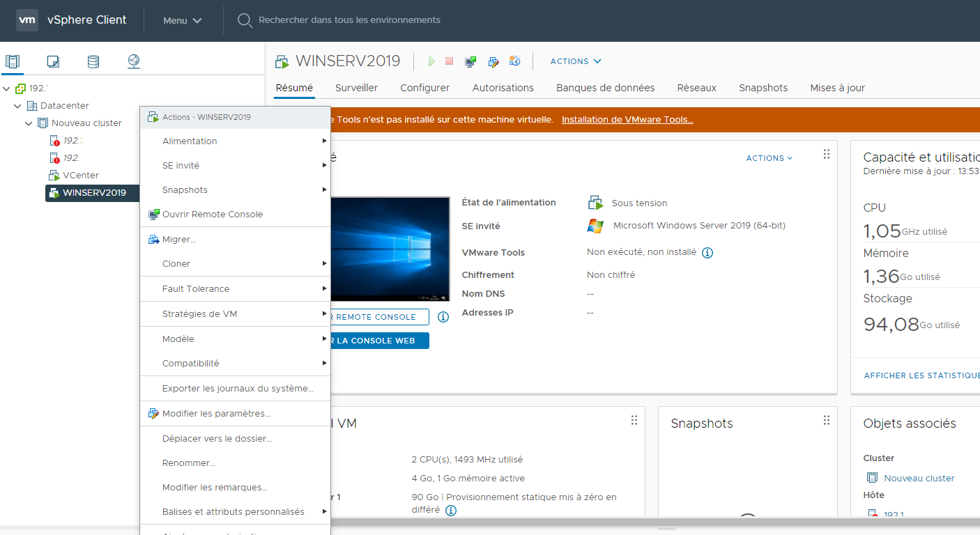Select the Nouveau cluster icon in tree
This screenshot has width=980, height=535.
[43, 123]
